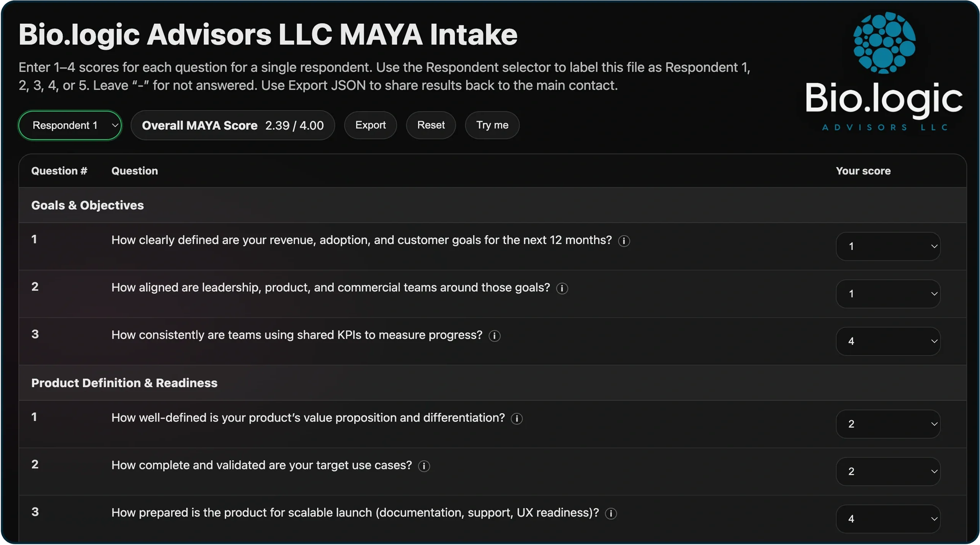This screenshot has width=980, height=545.
Task: Open score dropdown for revenue goals question
Action: pyautogui.click(x=888, y=246)
